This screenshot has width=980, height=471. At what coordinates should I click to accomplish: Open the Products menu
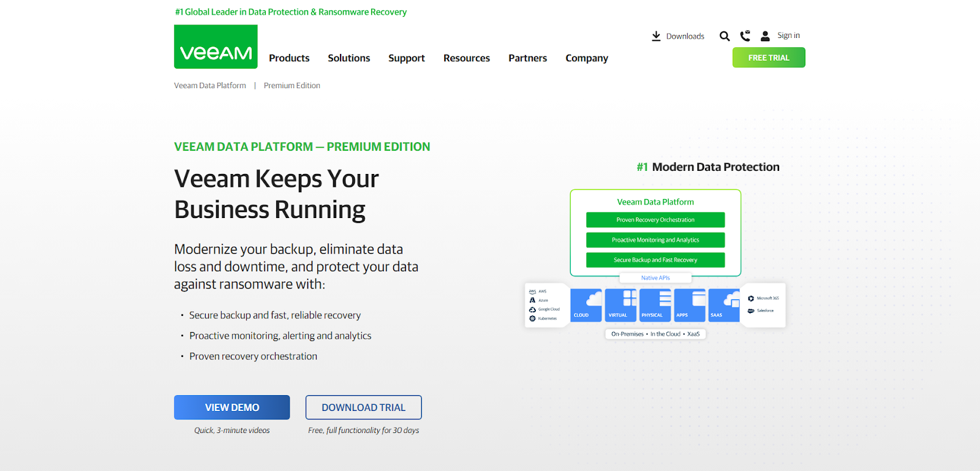pos(289,58)
